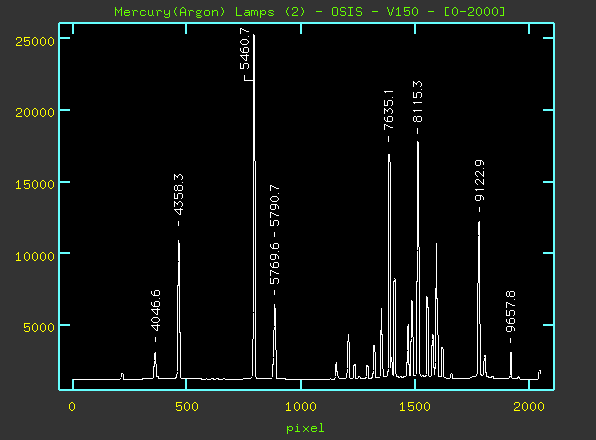Click the 'pixel' x-axis label
The image size is (596, 440).
tap(305, 429)
